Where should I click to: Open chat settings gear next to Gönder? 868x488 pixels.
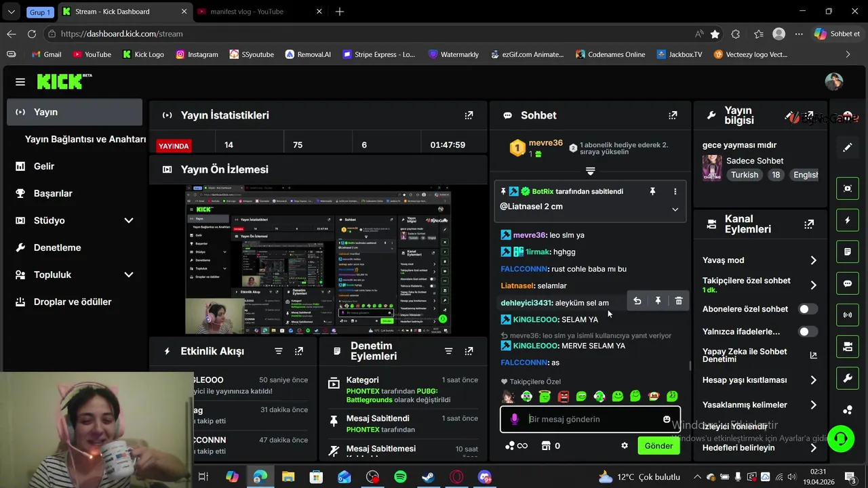click(625, 445)
